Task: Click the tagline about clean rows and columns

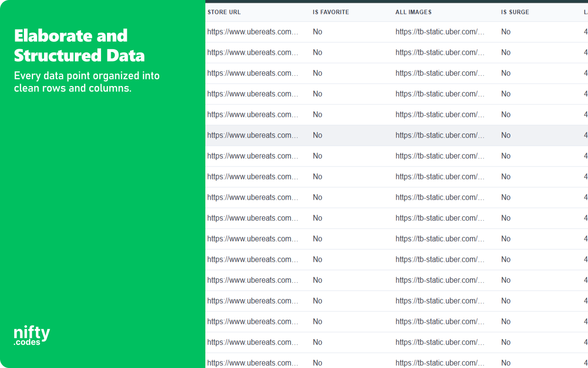Action: click(x=87, y=81)
